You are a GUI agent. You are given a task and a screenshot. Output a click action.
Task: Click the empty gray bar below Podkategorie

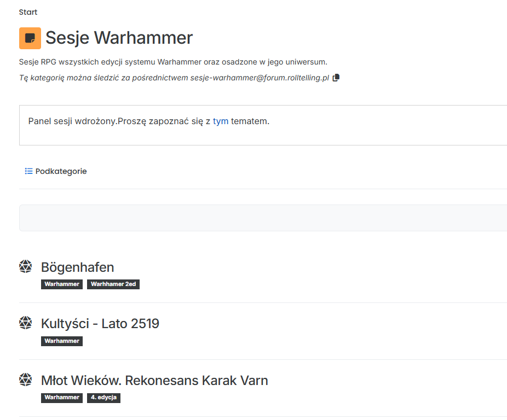coord(263,218)
